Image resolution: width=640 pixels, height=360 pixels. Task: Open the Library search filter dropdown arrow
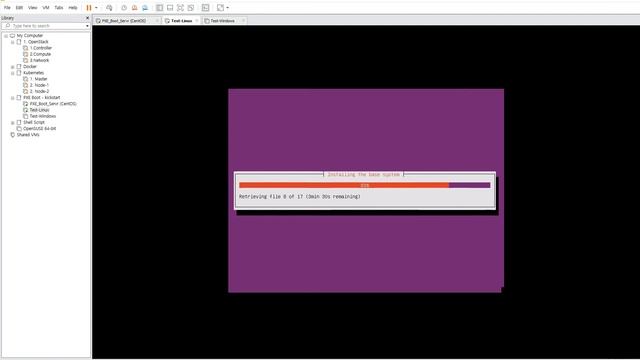87,26
